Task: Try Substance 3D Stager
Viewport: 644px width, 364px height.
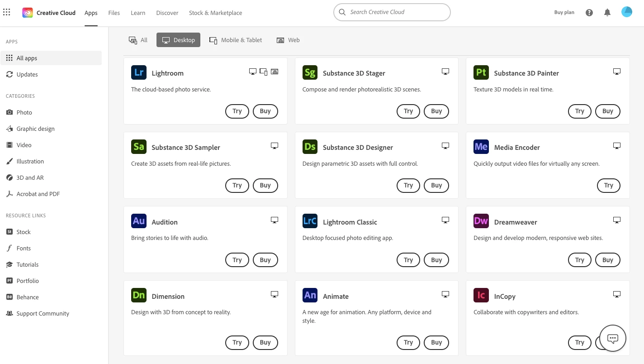Action: click(x=408, y=111)
